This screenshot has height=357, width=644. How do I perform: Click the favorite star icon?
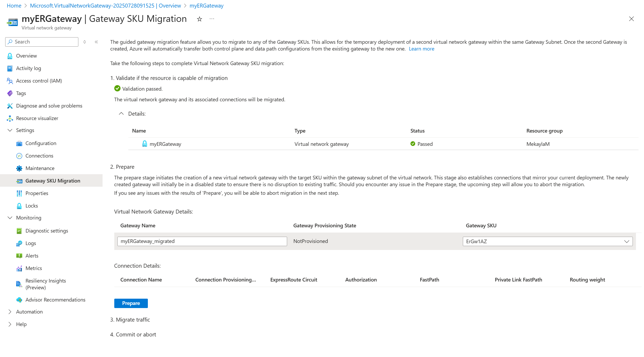pos(199,19)
